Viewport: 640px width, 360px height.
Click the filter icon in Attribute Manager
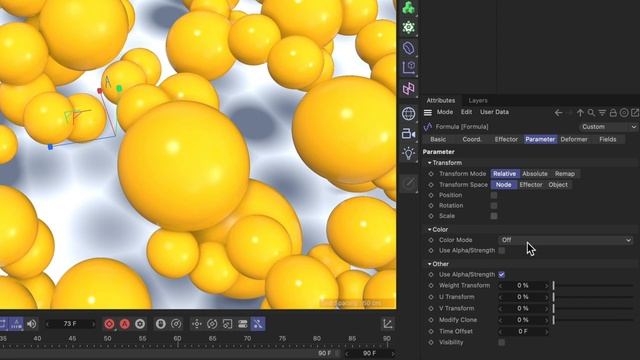(x=602, y=113)
